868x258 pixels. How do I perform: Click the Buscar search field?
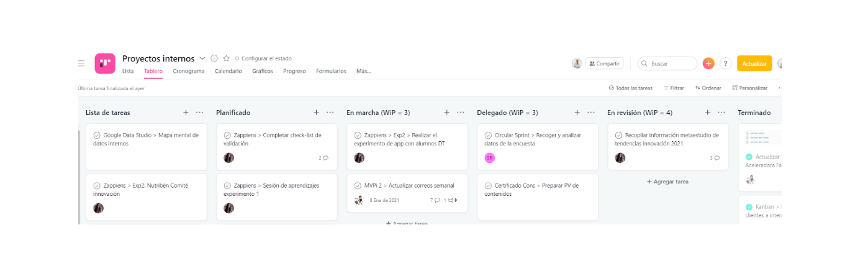click(667, 63)
